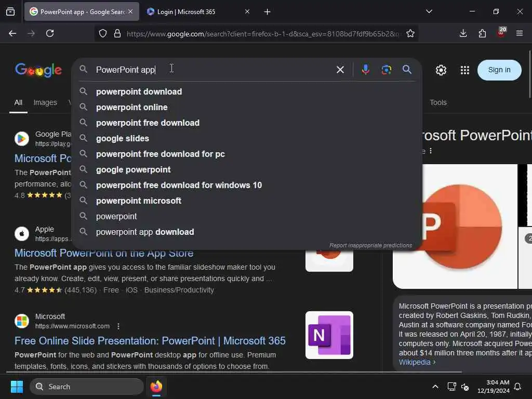532x399 pixels.
Task: Click Report inappropriate predictions
Action: pyautogui.click(x=370, y=245)
